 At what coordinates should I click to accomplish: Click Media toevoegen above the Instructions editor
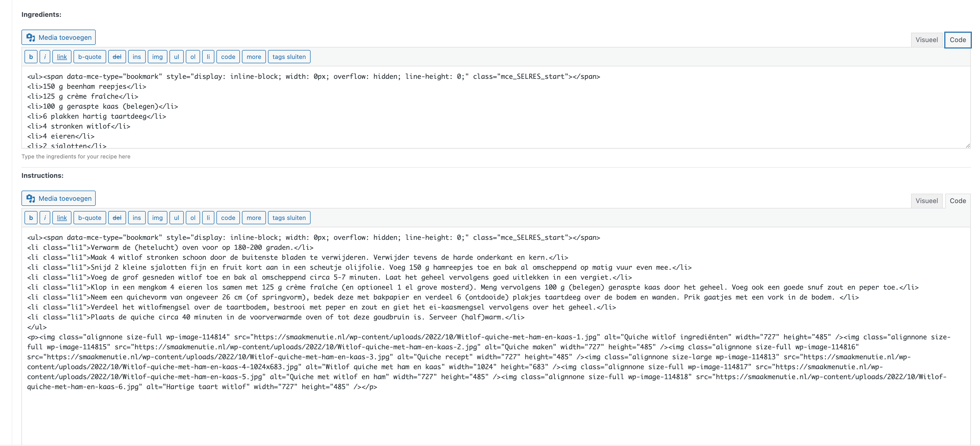59,199
